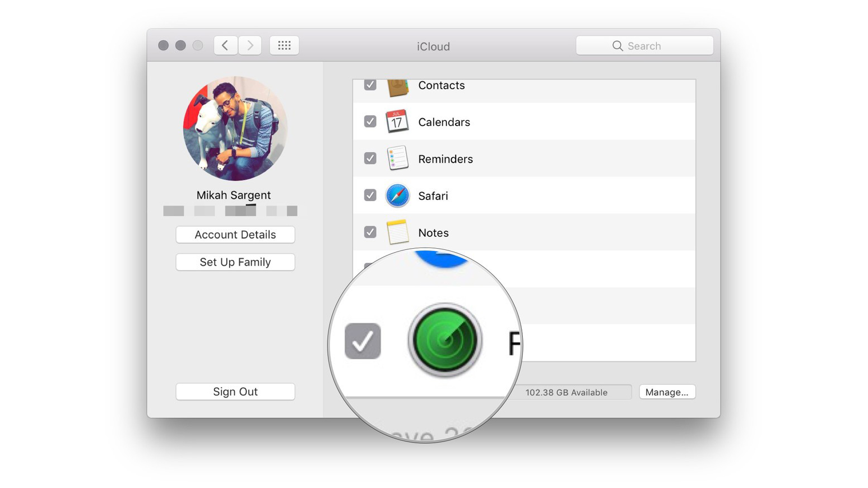
Task: Toggle the magnified Find My Mac checkbox
Action: [x=363, y=341]
